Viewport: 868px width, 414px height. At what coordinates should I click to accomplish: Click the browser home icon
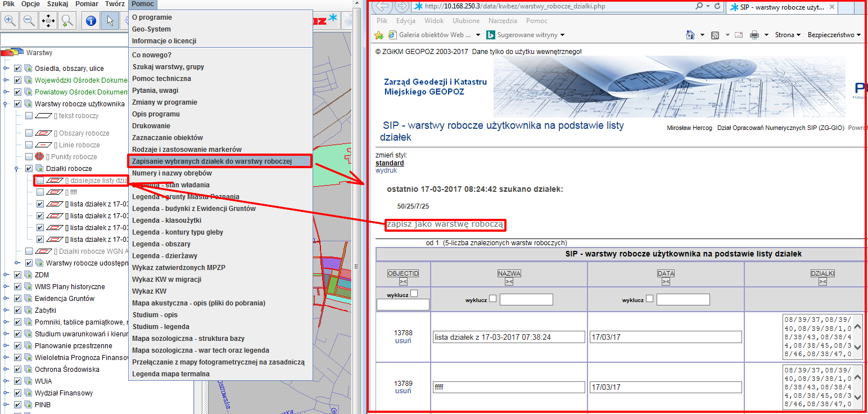(x=690, y=35)
